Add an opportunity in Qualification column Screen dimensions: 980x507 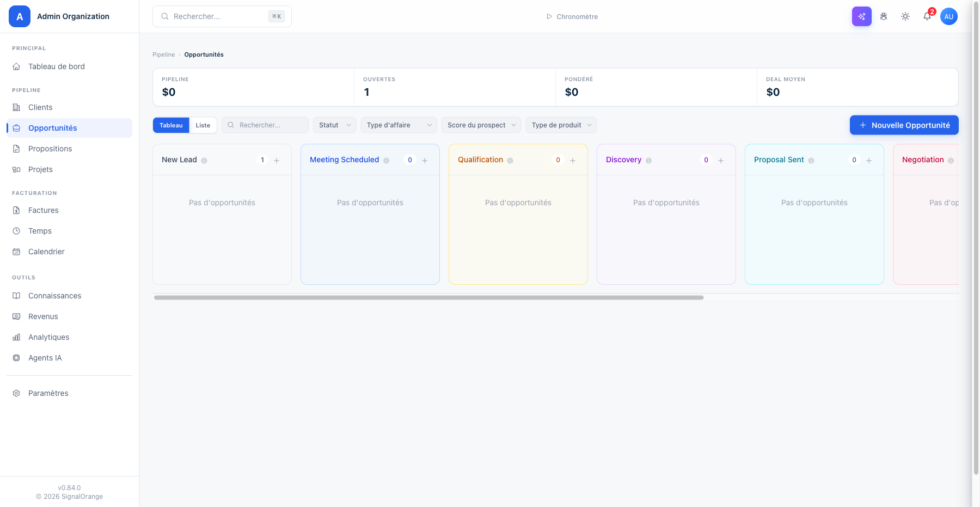click(573, 160)
